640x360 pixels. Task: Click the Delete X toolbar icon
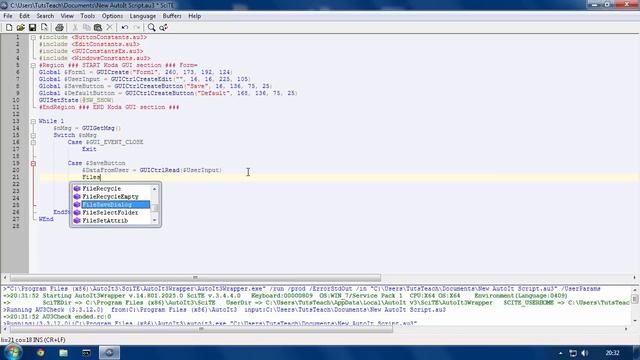(109, 27)
